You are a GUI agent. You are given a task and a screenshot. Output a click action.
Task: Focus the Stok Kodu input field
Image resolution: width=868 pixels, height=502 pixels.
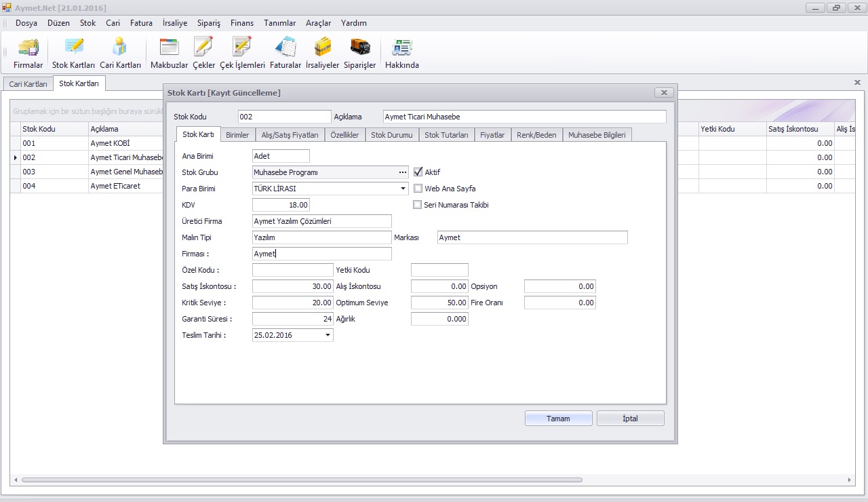pyautogui.click(x=285, y=117)
